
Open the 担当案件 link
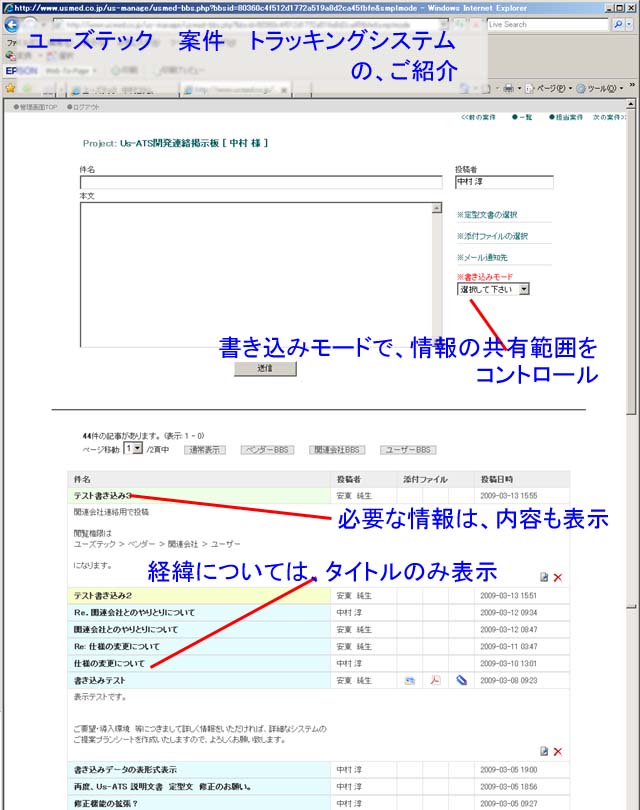coord(566,117)
